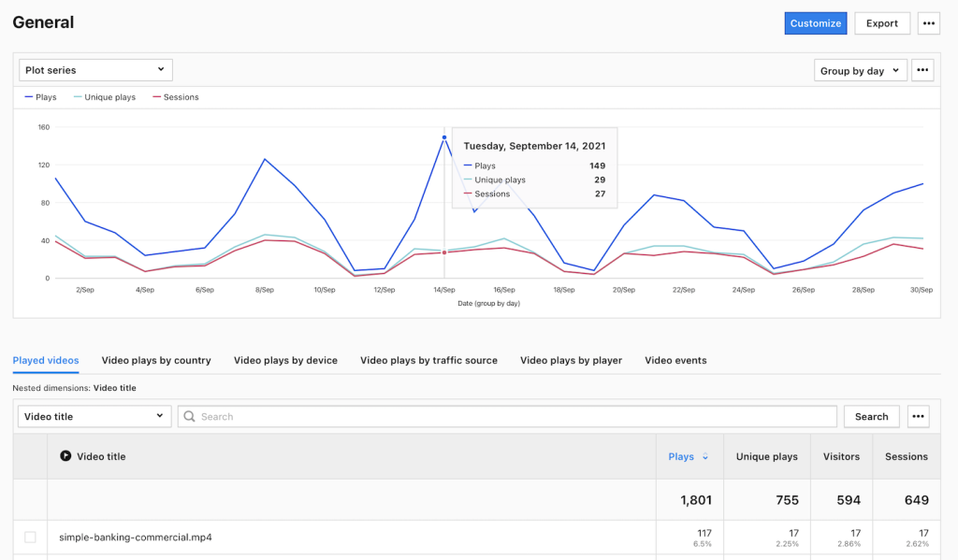
Task: Sort by Visitors column header
Action: click(841, 457)
